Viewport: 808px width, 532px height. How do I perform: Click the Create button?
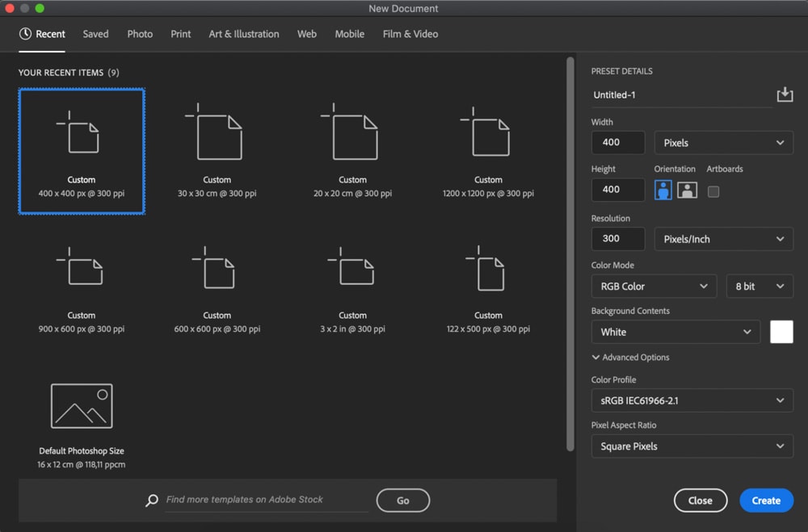(766, 501)
